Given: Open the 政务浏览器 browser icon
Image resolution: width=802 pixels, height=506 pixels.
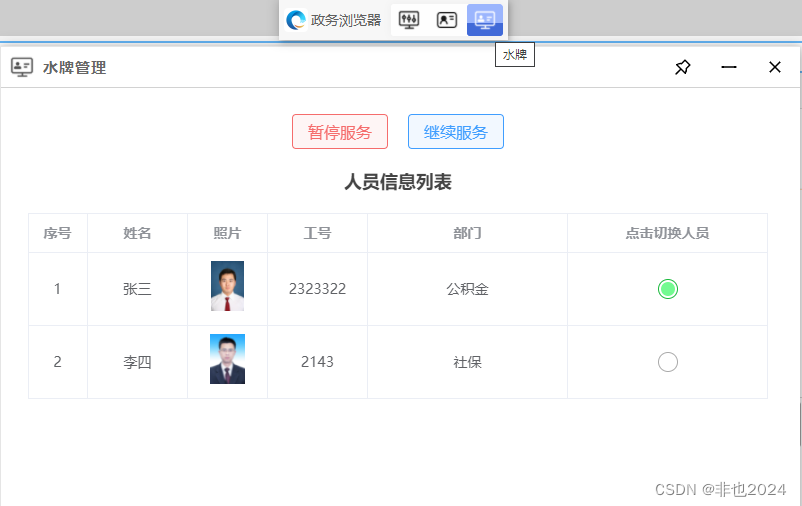Looking at the screenshot, I should tap(296, 20).
